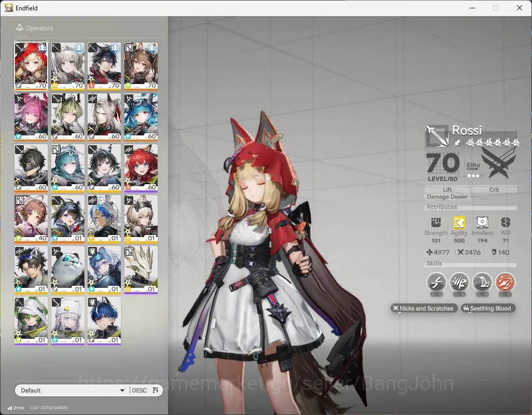
Task: Click the Attributes section header
Action: click(441, 207)
